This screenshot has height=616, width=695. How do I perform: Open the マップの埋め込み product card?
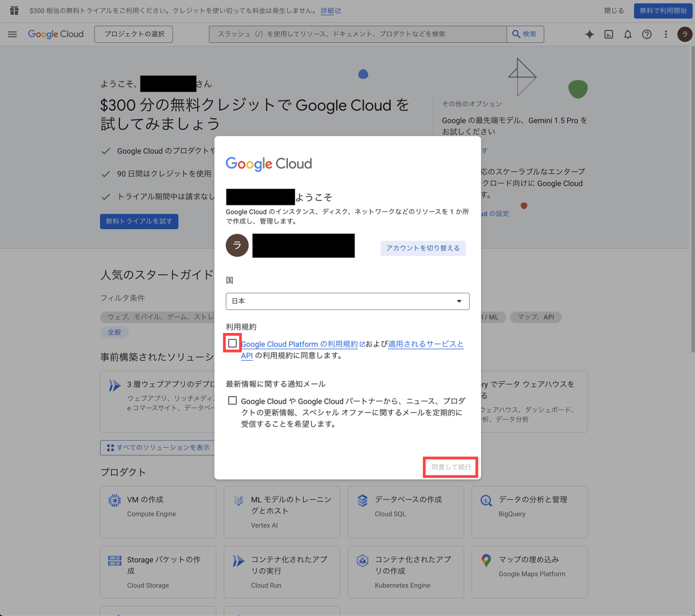tap(529, 572)
